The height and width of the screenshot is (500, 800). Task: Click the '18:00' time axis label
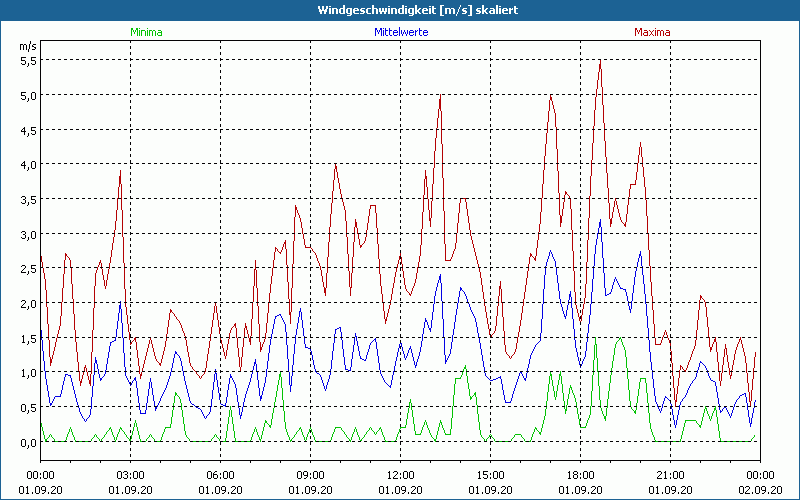click(581, 476)
